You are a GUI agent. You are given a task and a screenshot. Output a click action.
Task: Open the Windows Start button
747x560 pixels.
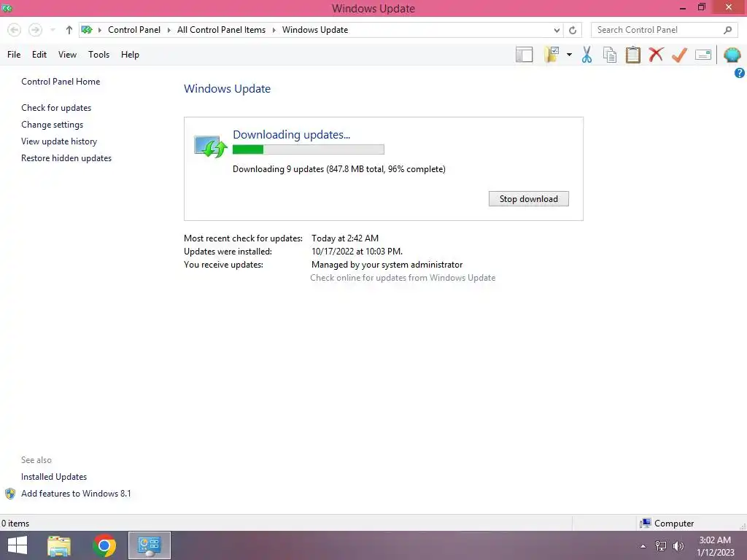tap(18, 545)
